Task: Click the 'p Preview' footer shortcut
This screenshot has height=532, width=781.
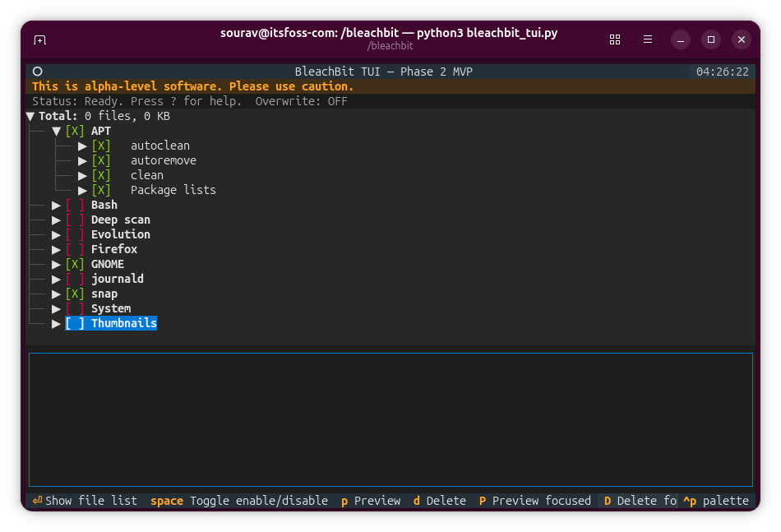Action: (x=371, y=501)
